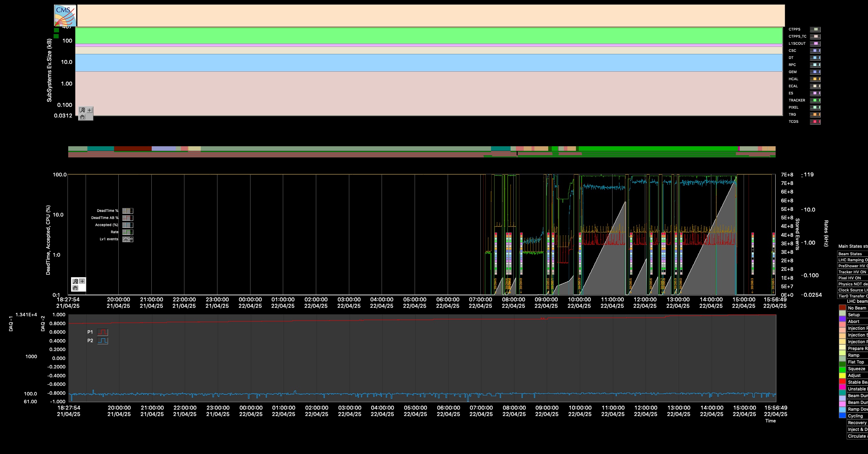The width and height of the screenshot is (868, 454).
Task: Click the No Beam state label
Action: 857,308
